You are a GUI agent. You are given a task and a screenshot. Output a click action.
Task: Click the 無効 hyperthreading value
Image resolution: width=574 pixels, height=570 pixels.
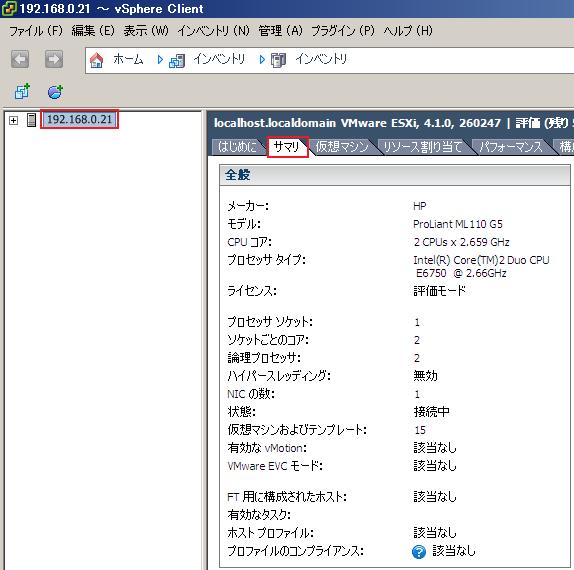pyautogui.click(x=425, y=376)
